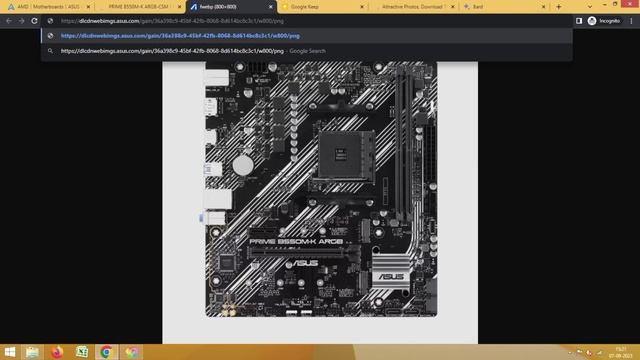
Task: Close the AMD Motherboards ASUS tab
Action: (89, 7)
